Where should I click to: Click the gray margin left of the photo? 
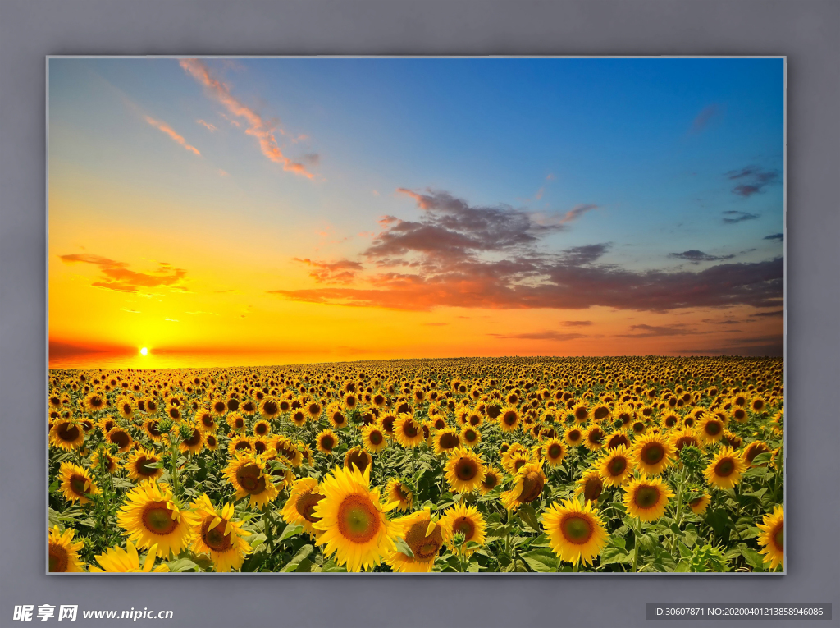[x=23, y=312]
